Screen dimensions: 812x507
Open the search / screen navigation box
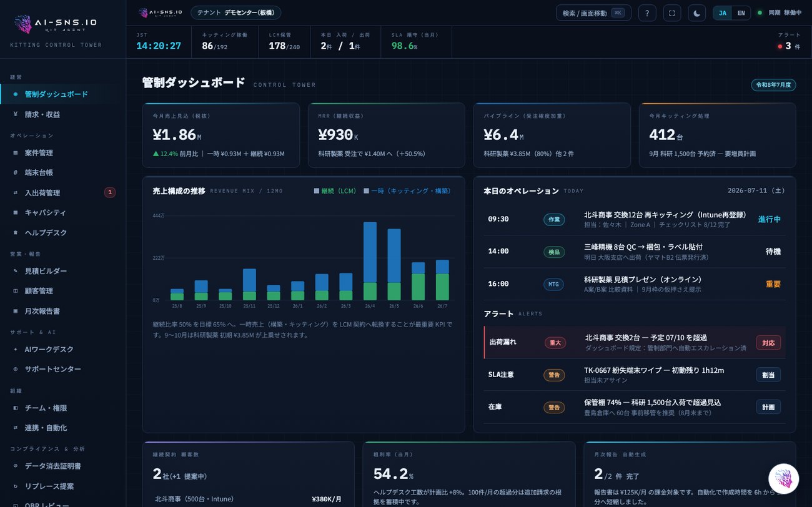click(x=593, y=12)
